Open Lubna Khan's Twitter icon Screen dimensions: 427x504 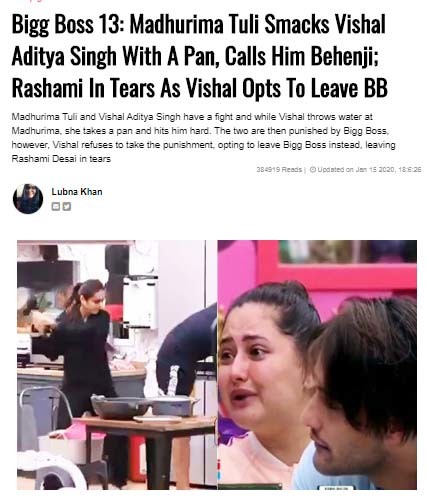click(67, 207)
